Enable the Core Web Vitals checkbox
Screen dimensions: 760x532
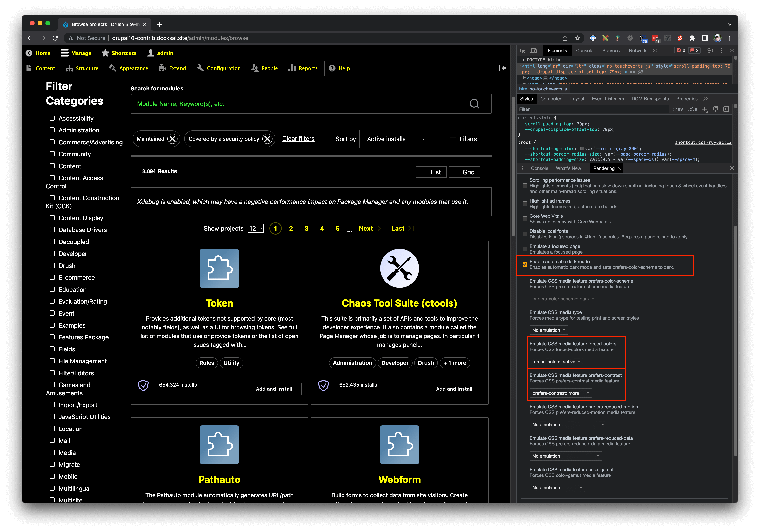[525, 219]
